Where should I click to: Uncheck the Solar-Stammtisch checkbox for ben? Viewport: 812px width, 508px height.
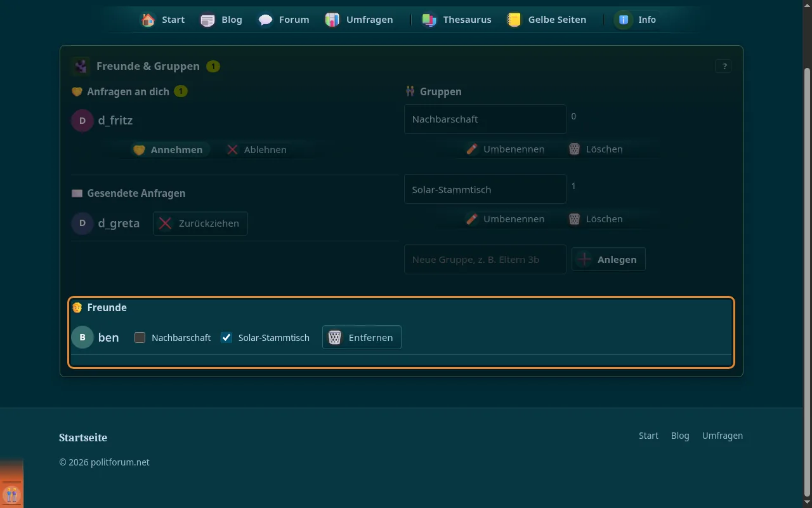226,338
